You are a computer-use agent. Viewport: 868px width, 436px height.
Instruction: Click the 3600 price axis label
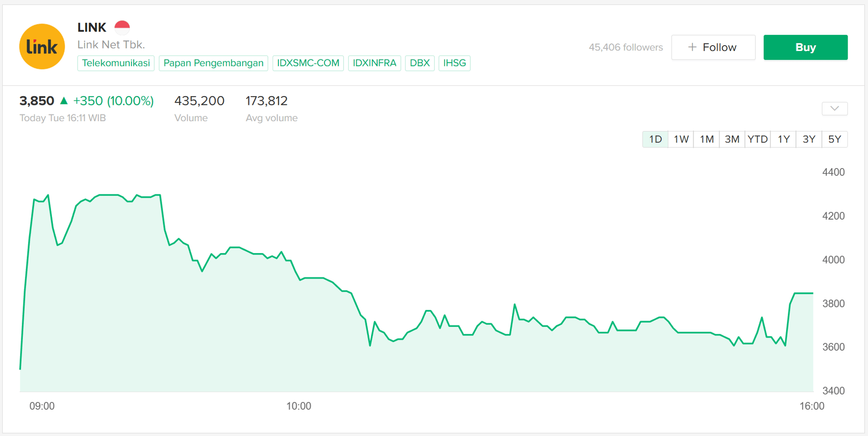pyautogui.click(x=834, y=347)
